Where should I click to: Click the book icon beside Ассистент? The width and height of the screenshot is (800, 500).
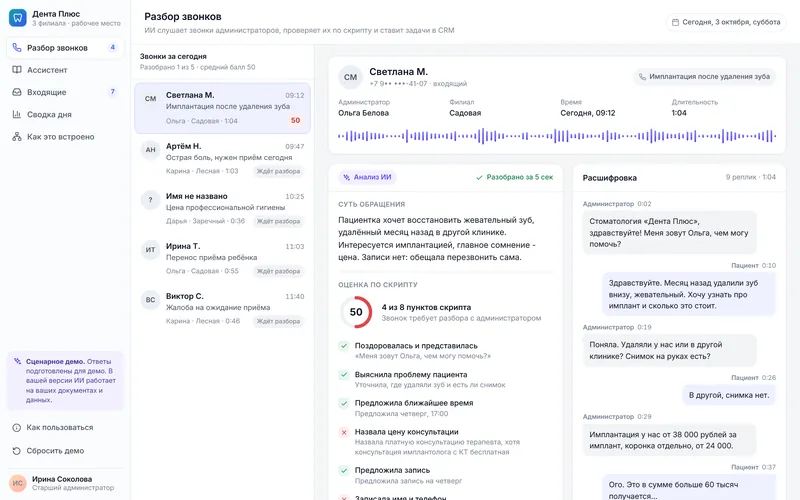(17, 70)
